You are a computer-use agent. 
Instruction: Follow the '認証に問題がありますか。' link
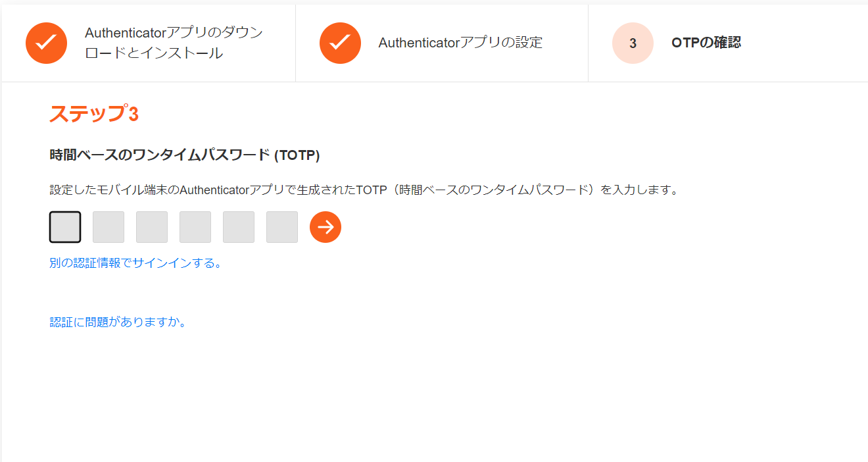coord(118,322)
